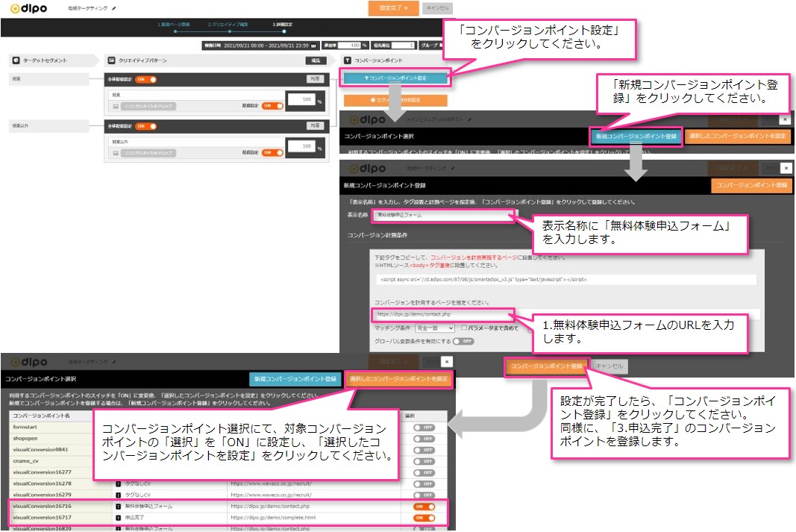The image size is (796, 532).
Task: Click first segment's 100 percent ratio field
Action: coord(301,99)
